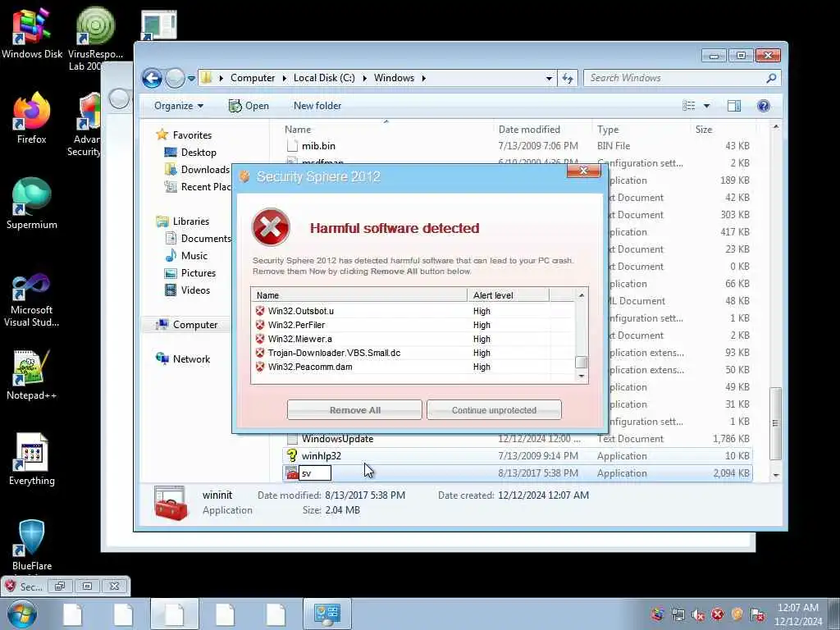Image resolution: width=840 pixels, height=630 pixels.
Task: Click Explorer forward navigation button
Action: (174, 79)
